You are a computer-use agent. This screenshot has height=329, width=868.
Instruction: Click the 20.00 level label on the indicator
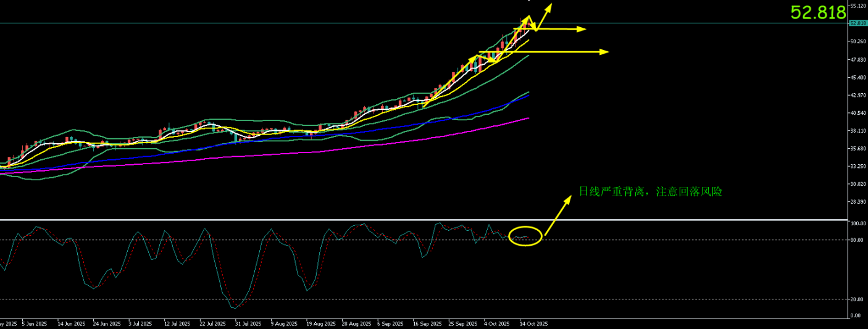click(856, 299)
